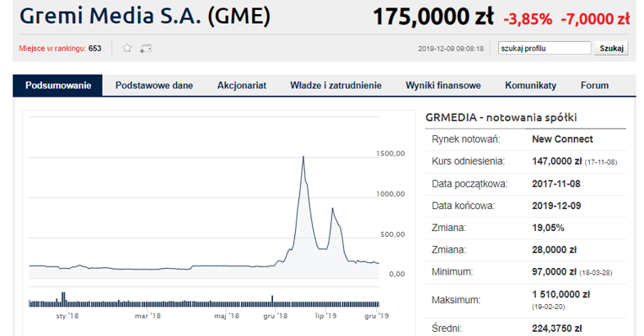Image resolution: width=644 pixels, height=336 pixels.
Task: Select the Data początkowa value 2017-11-08
Action: [556, 184]
